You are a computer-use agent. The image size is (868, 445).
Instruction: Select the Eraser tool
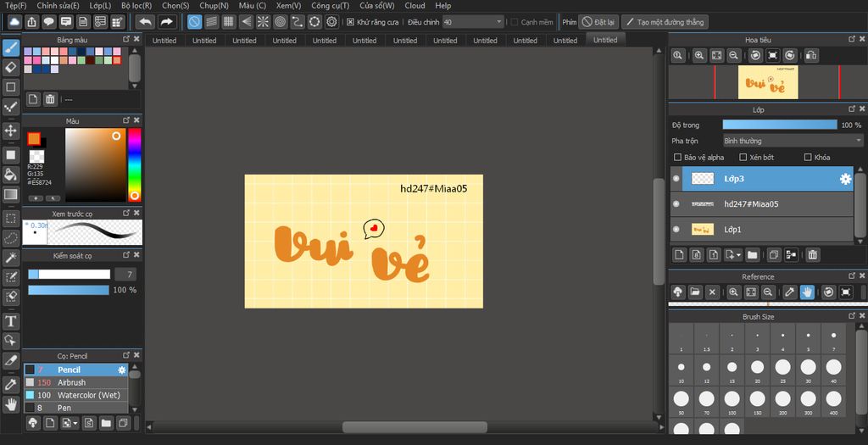click(x=10, y=67)
